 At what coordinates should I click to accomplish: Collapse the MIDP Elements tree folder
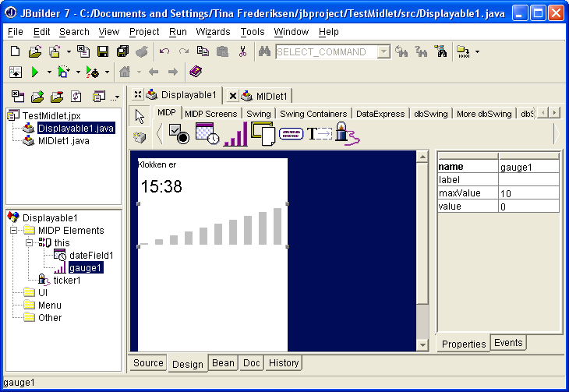(x=14, y=231)
